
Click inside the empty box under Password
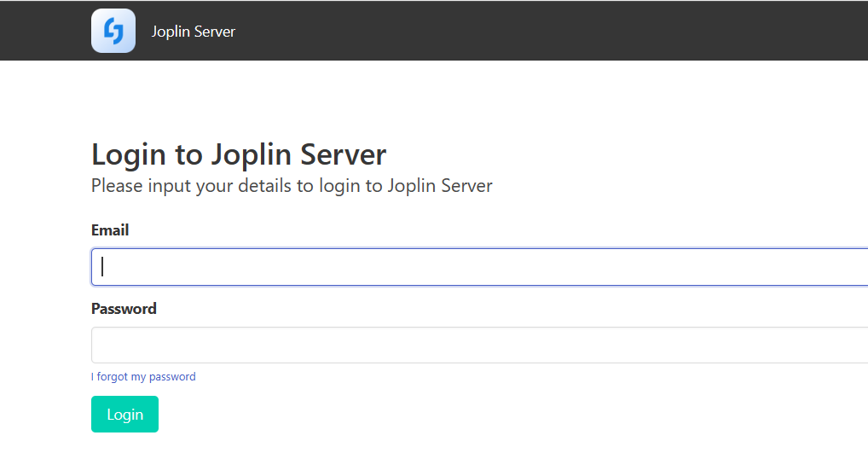(479, 345)
